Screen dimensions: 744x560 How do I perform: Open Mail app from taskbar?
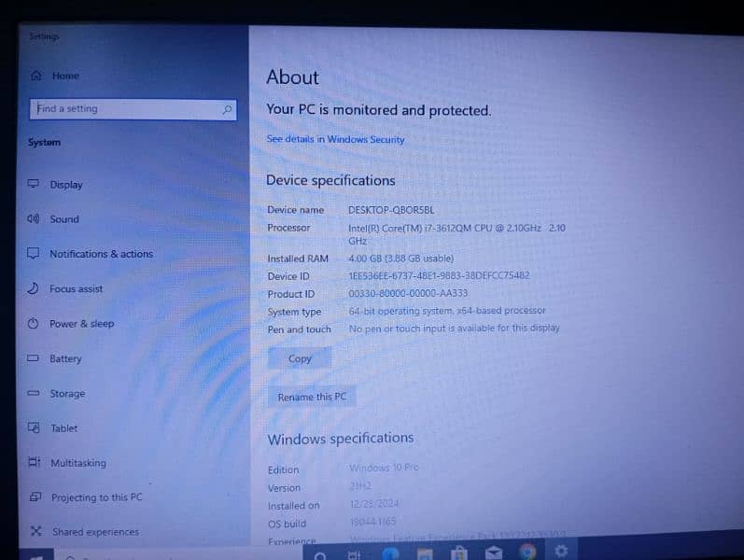click(494, 553)
